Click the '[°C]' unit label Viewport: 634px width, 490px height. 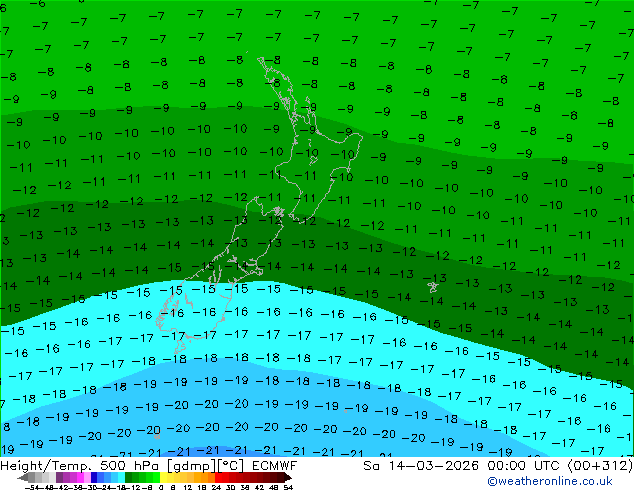pyautogui.click(x=231, y=466)
